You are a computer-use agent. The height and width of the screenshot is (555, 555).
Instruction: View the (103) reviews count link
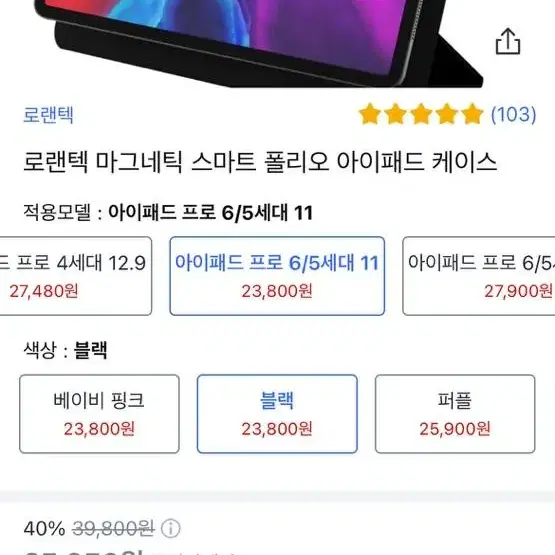[514, 114]
